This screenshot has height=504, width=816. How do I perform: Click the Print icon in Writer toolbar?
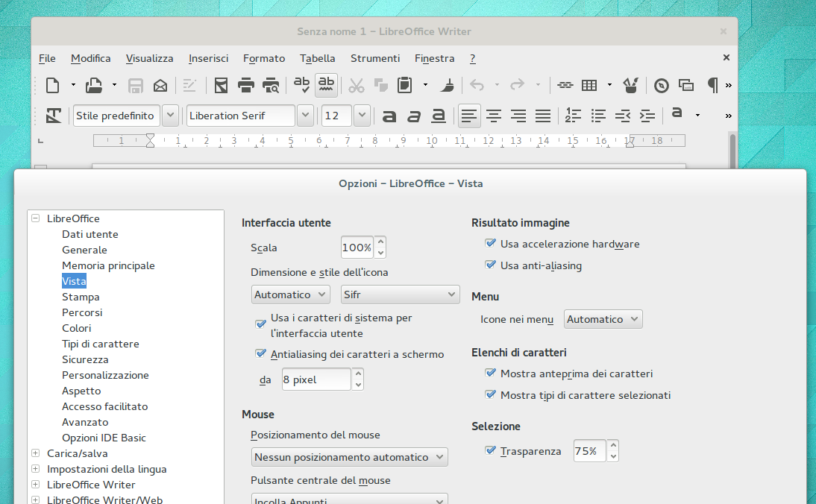pyautogui.click(x=245, y=85)
